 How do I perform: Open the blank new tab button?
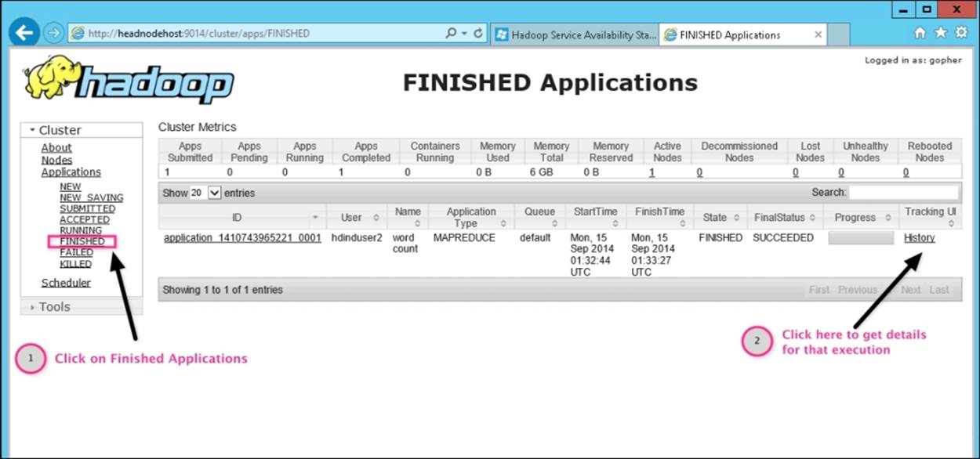click(x=839, y=34)
